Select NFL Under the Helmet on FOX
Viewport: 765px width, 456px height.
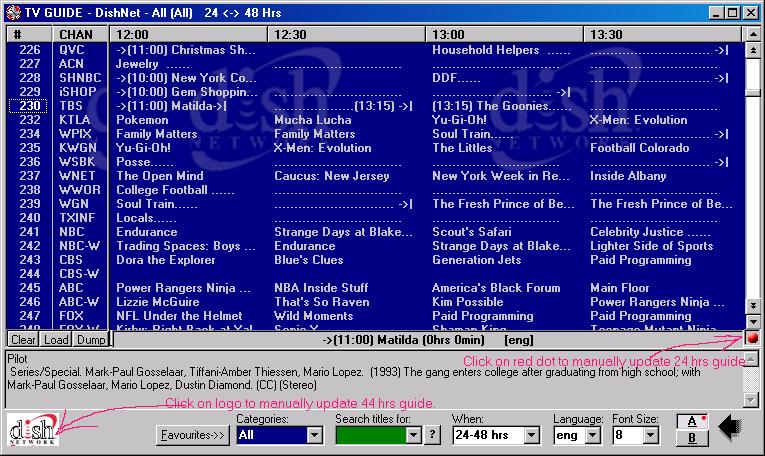[179, 316]
